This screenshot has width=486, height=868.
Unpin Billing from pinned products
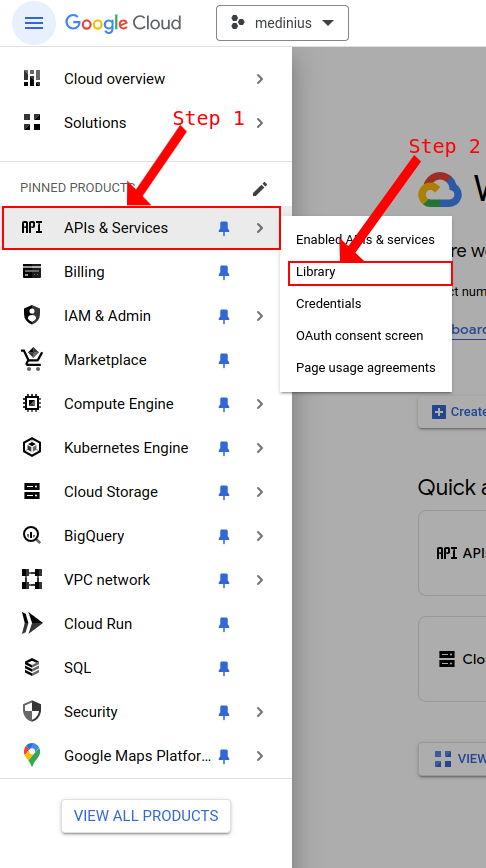[224, 272]
